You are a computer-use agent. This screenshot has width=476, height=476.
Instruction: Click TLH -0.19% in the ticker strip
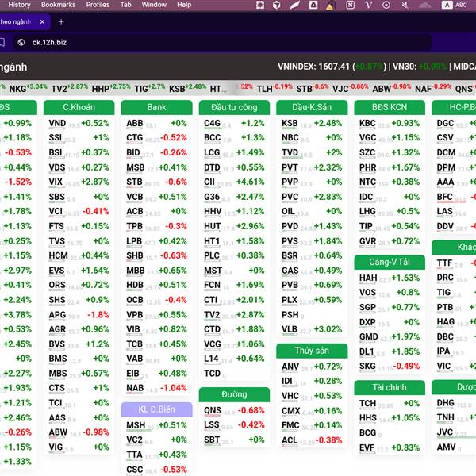pyautogui.click(x=274, y=88)
